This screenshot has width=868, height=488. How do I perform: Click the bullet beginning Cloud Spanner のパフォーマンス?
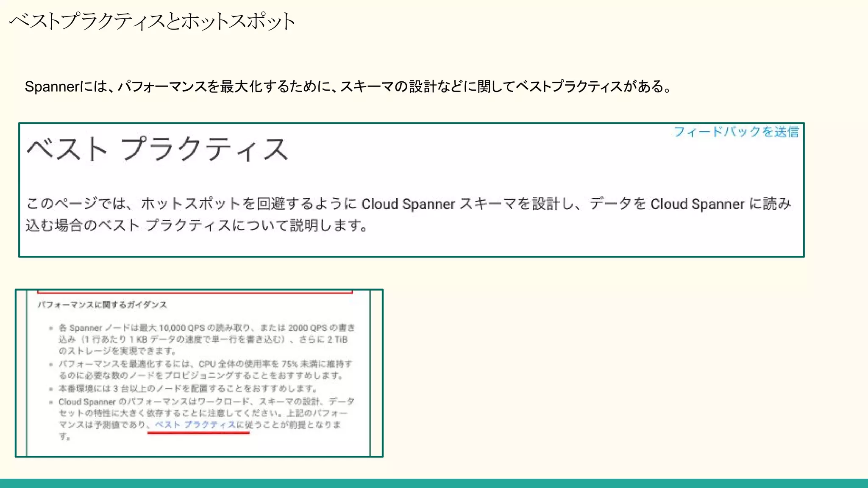[x=206, y=419]
